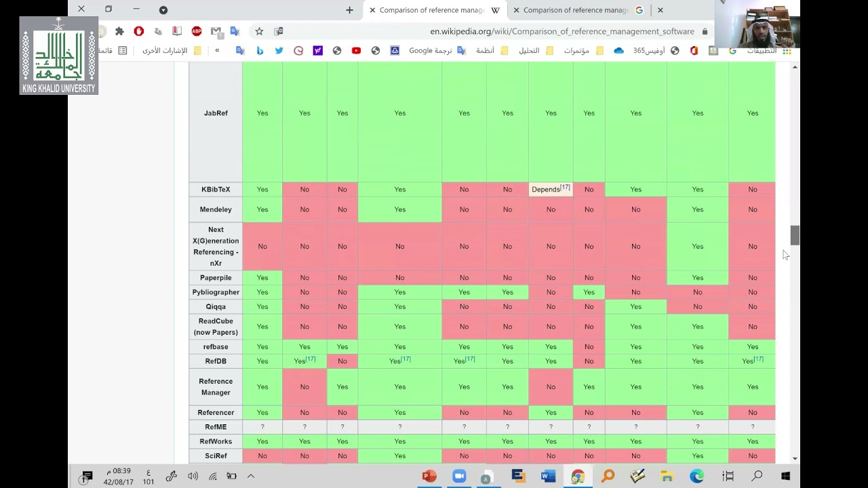The width and height of the screenshot is (868, 488).
Task: Click the site padlock icon
Action: (705, 31)
